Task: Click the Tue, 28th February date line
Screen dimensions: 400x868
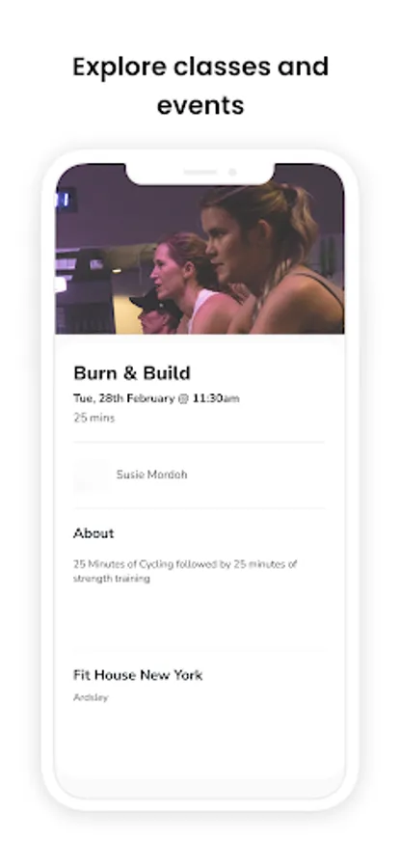Action: (x=156, y=398)
